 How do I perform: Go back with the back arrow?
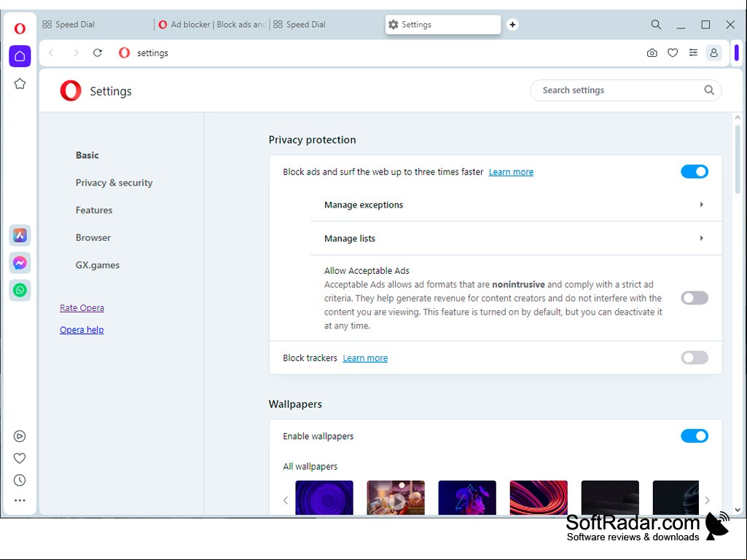[x=51, y=53]
